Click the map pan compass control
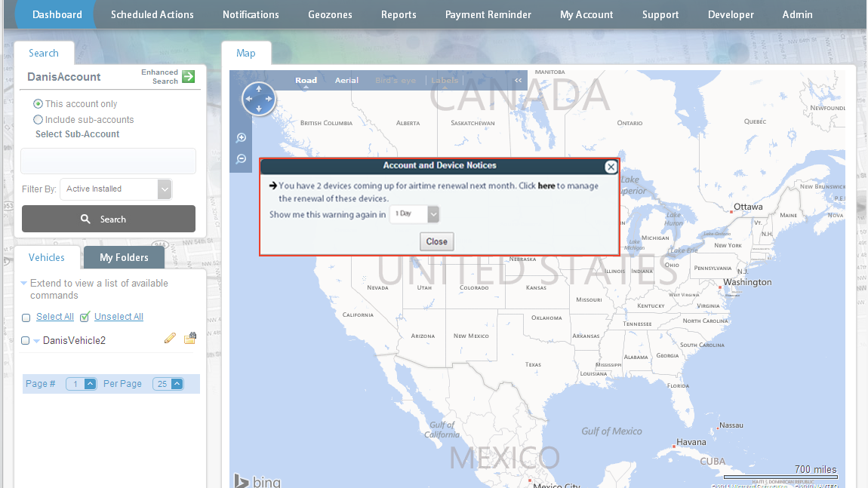The width and height of the screenshot is (868, 488). [x=259, y=99]
